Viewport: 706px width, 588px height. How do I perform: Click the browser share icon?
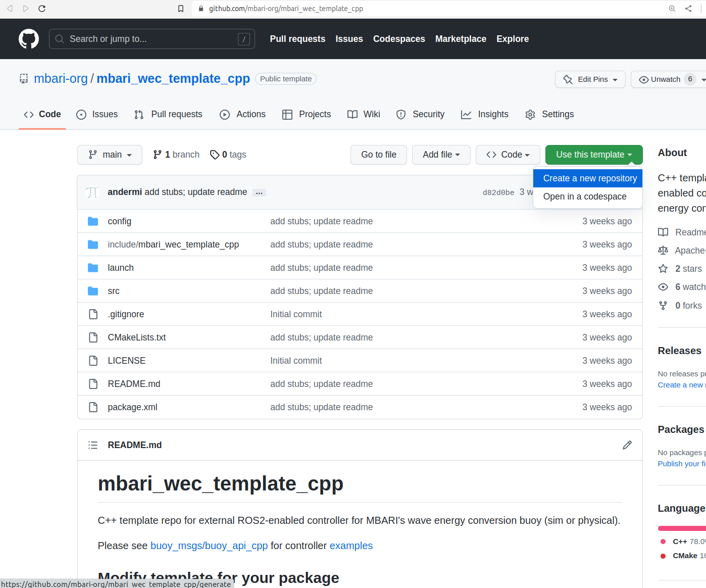pyautogui.click(x=688, y=9)
